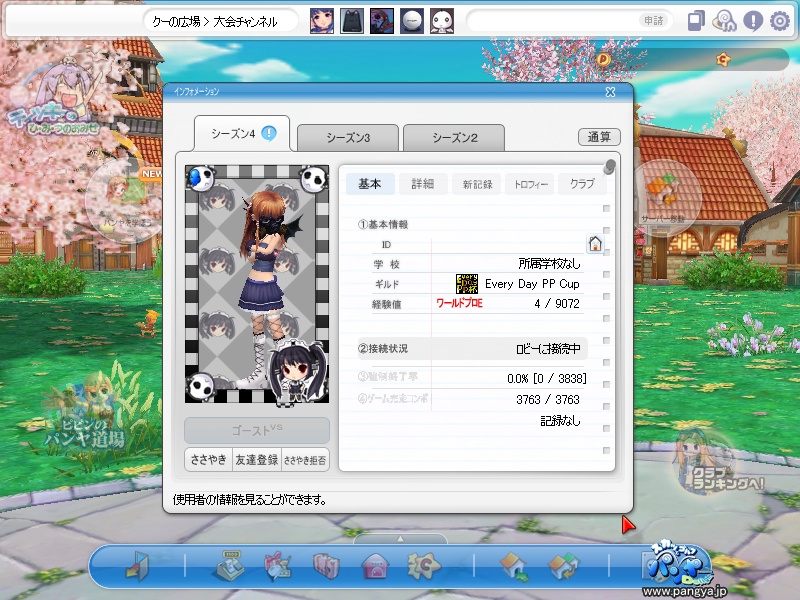Image resolution: width=800 pixels, height=600 pixels.
Task: Close the インフォメーション dialog
Action: pos(610,92)
